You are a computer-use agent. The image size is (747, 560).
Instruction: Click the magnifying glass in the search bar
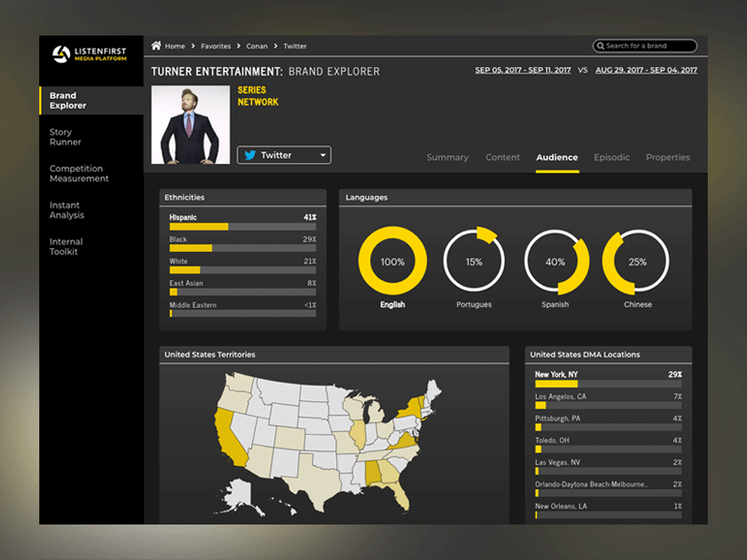pos(600,46)
